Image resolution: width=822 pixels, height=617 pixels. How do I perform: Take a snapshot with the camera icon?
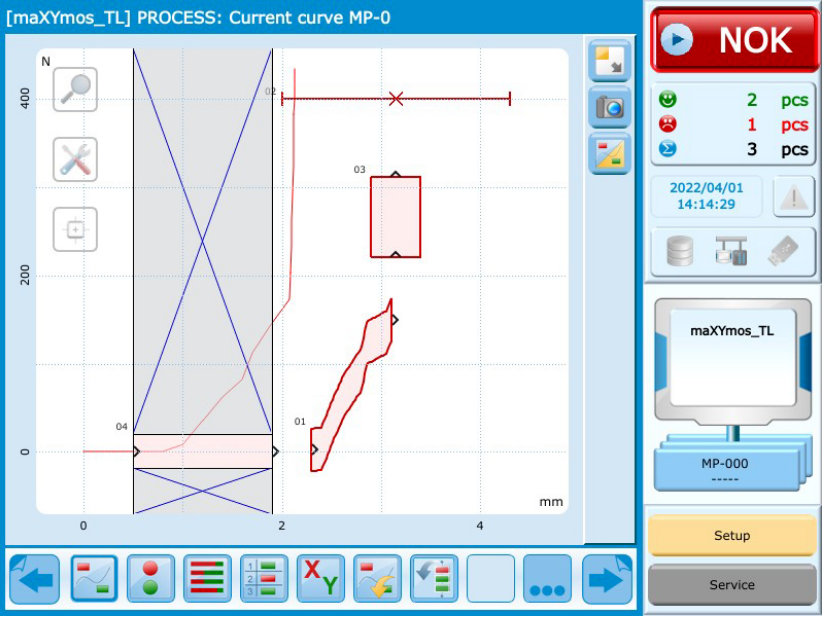click(609, 107)
